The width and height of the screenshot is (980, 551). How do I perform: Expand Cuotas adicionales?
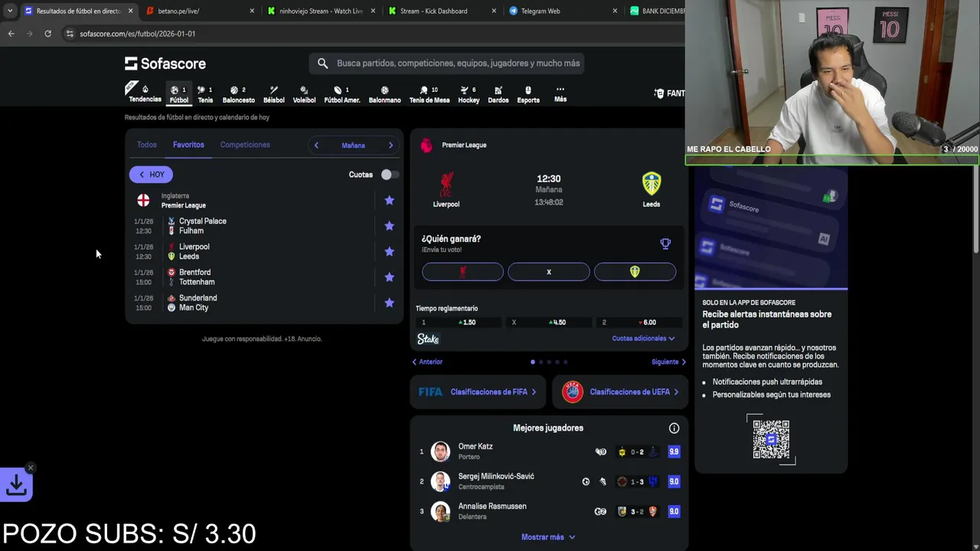(643, 338)
